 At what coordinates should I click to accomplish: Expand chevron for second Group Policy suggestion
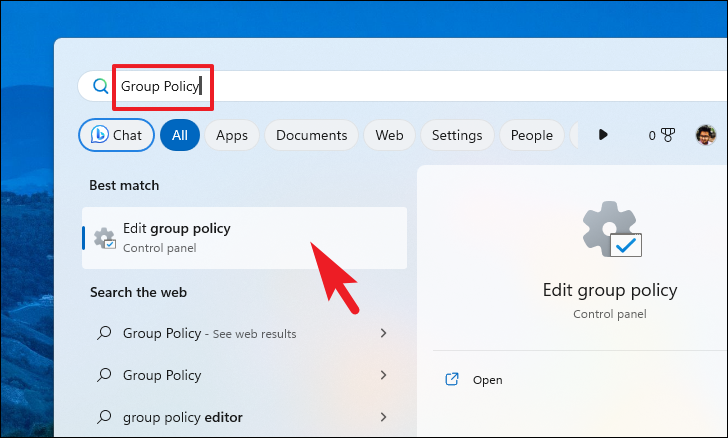(384, 375)
